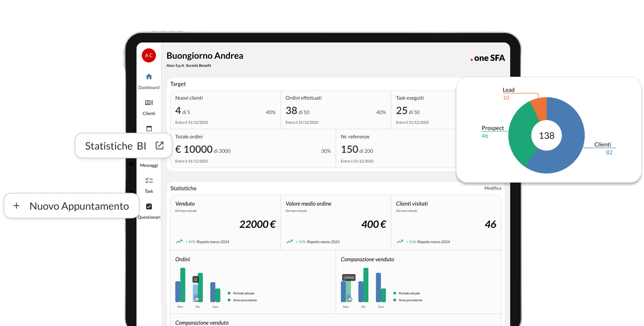Open Statistiche BI button
Image resolution: width=644 pixels, height=326 pixels.
click(123, 145)
